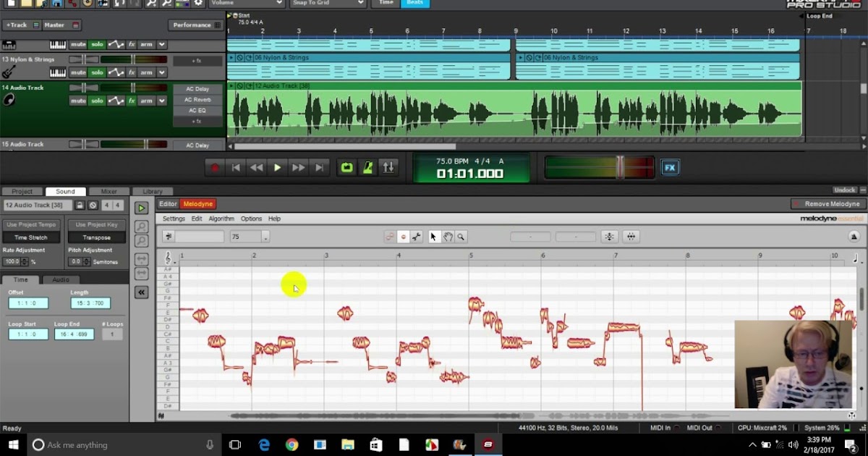The width and height of the screenshot is (868, 456).
Task: Open the Melodyne tempo 75 dropdown arrow
Action: (x=265, y=237)
